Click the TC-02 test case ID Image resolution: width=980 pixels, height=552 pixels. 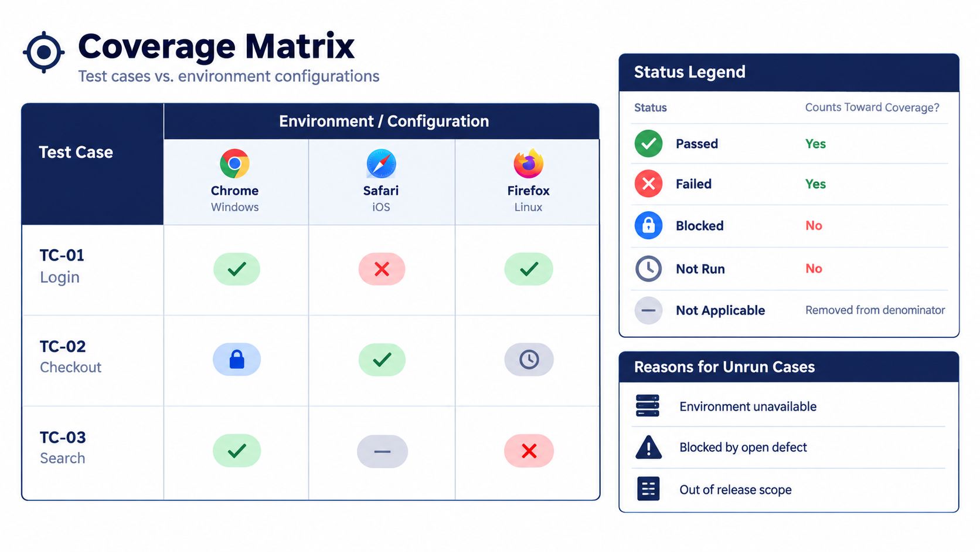[63, 346]
